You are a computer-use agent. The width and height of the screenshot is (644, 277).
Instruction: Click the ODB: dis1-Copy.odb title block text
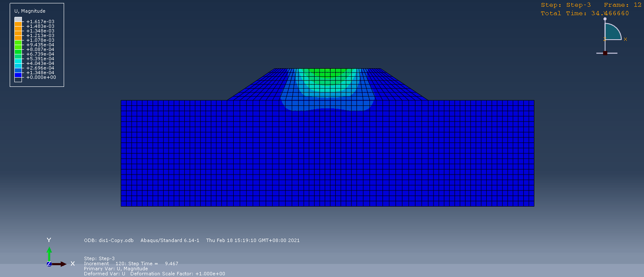109,240
